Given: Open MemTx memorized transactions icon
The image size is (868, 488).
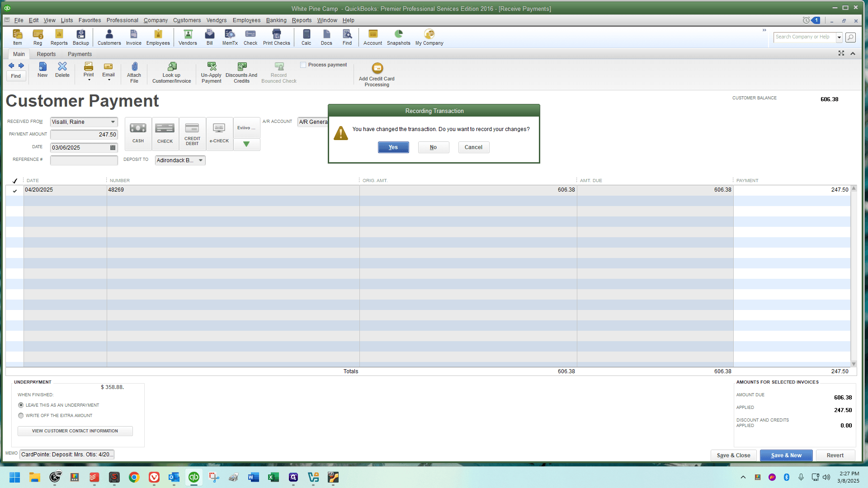Looking at the screenshot, I should click(x=230, y=37).
